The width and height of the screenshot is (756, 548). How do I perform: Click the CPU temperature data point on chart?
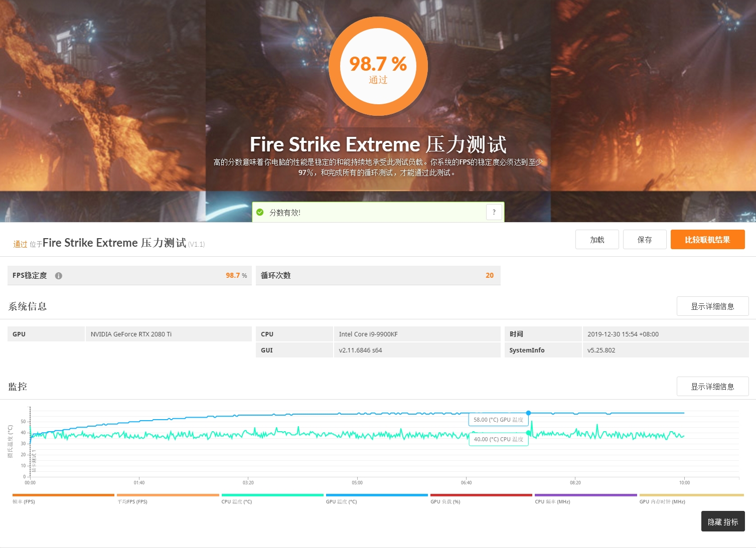point(528,433)
